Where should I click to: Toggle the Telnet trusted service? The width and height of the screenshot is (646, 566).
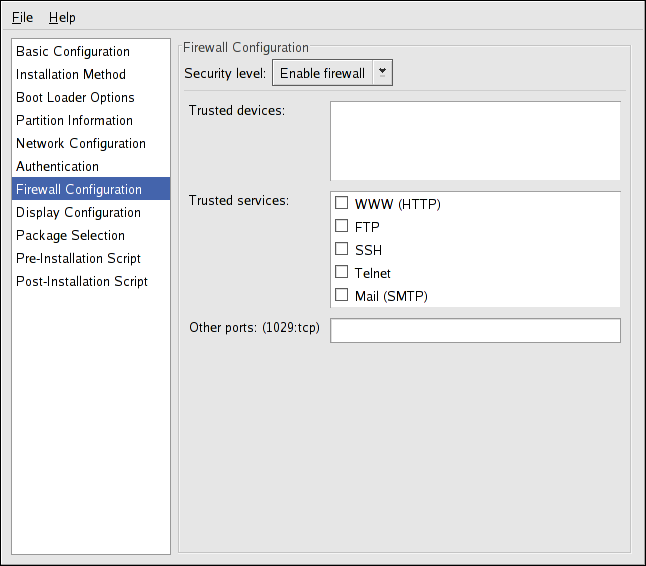click(342, 273)
